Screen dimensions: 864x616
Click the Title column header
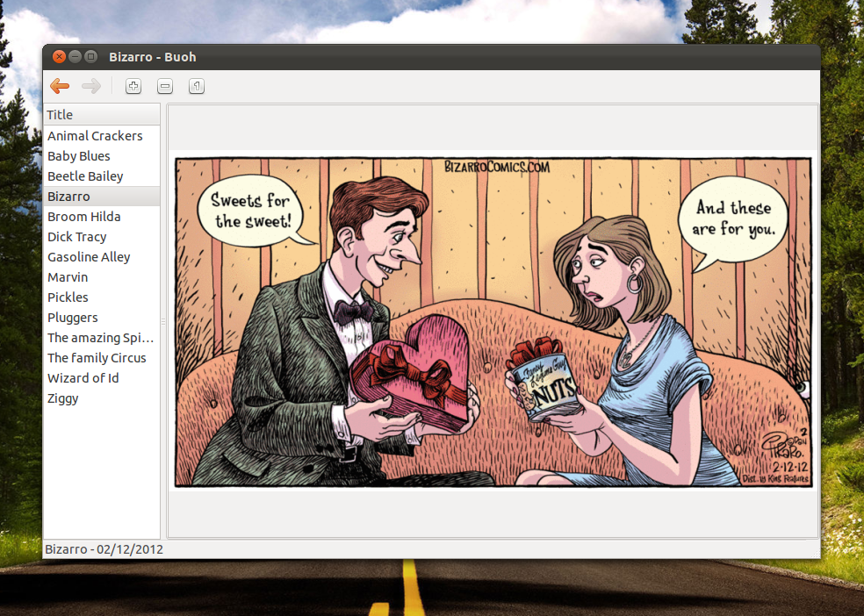102,114
